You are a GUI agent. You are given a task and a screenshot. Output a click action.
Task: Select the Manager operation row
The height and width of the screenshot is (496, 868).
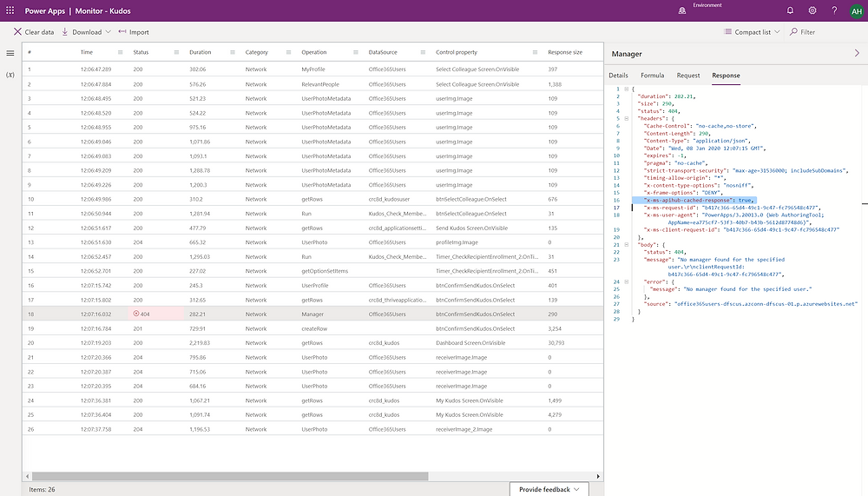point(312,314)
